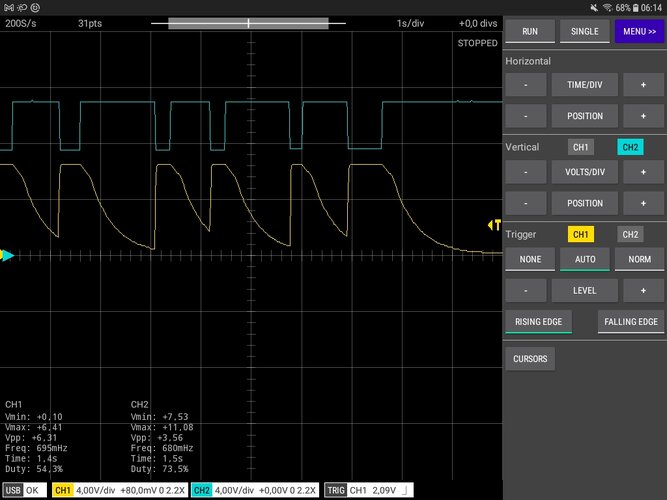Tap the horizontal POSITION button
667x500 pixels.
pos(584,116)
